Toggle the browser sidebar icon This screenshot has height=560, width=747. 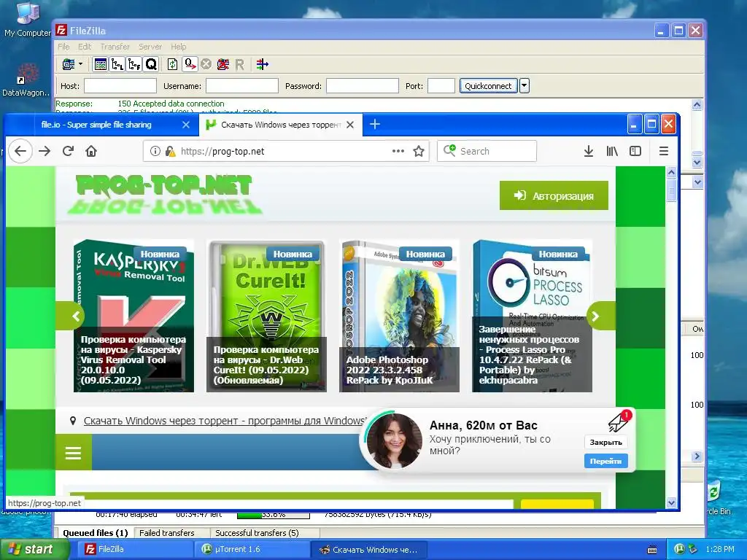pyautogui.click(x=635, y=152)
